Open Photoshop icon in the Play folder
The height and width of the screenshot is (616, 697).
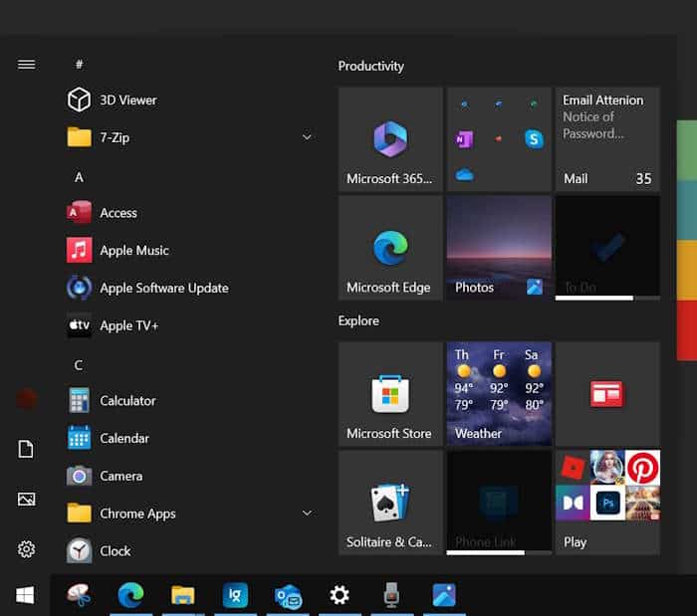[x=607, y=503]
